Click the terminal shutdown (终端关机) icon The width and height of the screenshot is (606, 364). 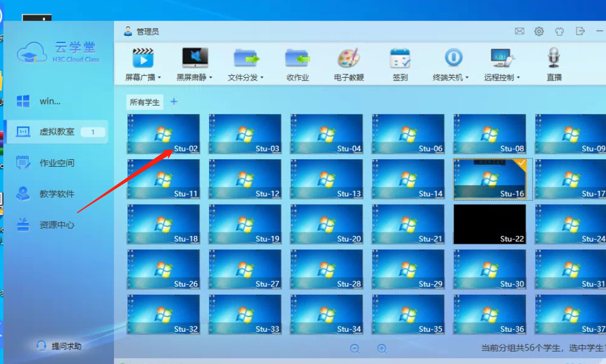click(454, 57)
